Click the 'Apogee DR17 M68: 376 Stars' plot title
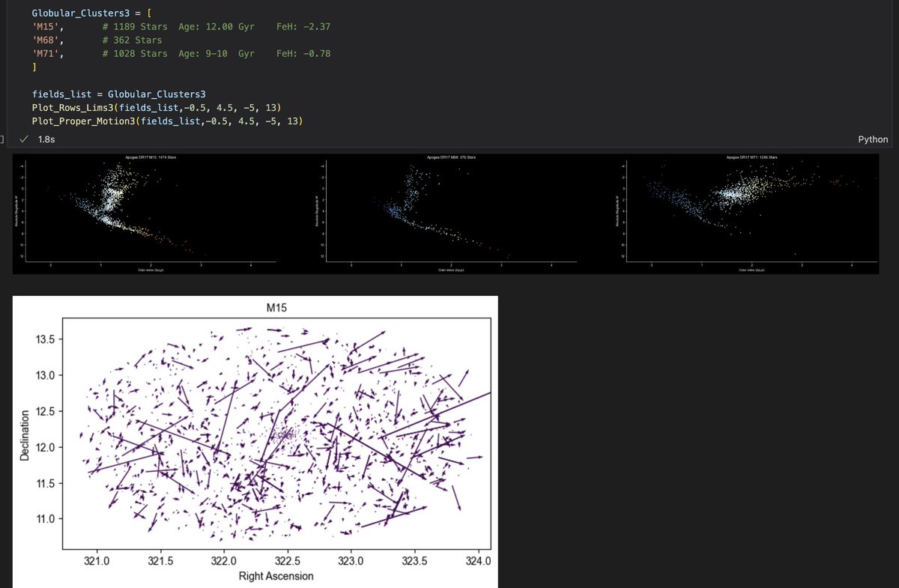The height and width of the screenshot is (588, 899). pyautogui.click(x=452, y=157)
